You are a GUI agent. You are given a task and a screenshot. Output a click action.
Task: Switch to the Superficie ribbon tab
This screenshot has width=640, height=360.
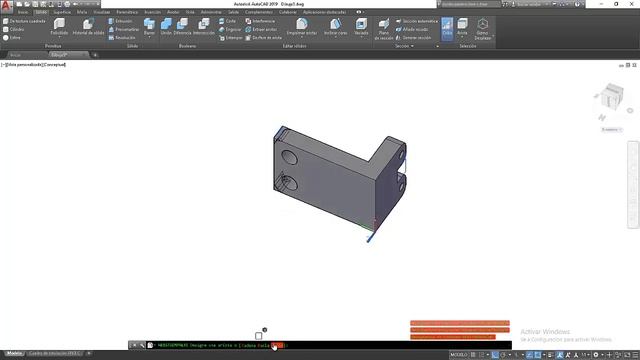pyautogui.click(x=62, y=12)
